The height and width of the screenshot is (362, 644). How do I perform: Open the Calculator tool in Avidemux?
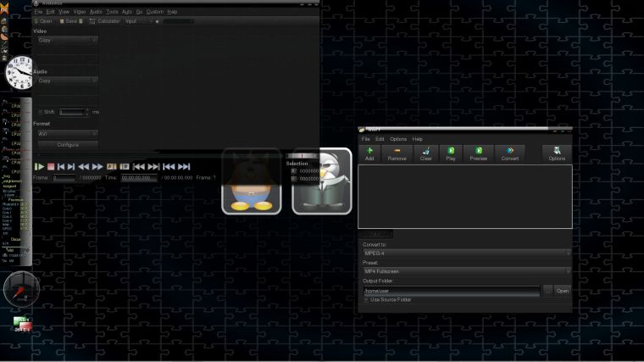coord(104,21)
